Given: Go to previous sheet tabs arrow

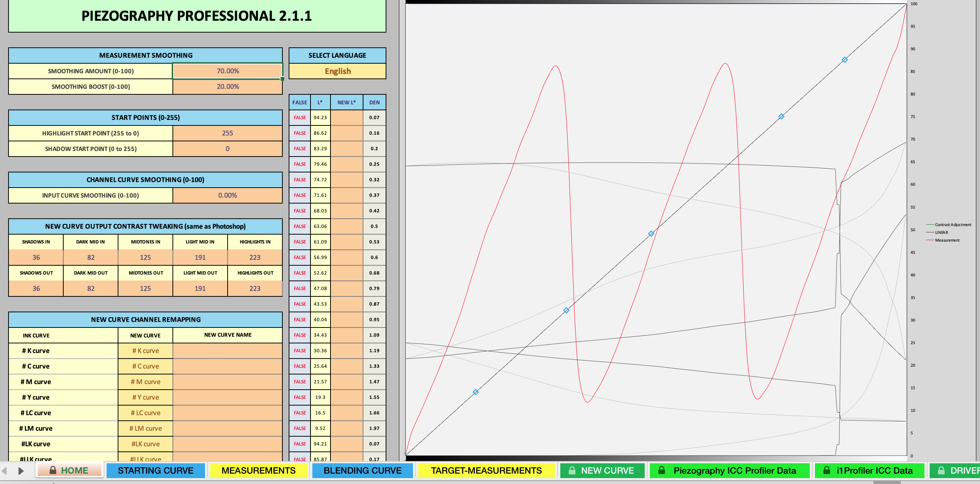Looking at the screenshot, I should tap(4, 471).
